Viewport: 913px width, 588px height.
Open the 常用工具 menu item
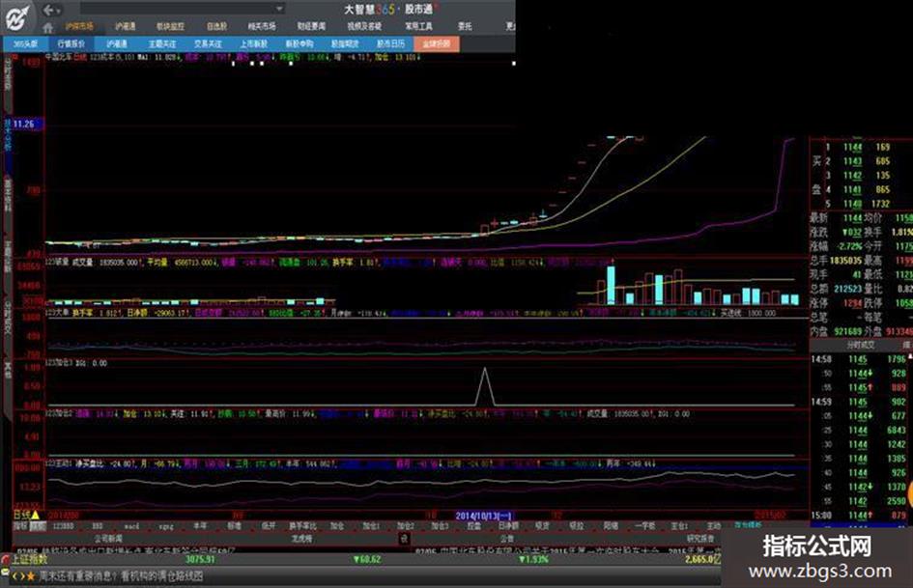tap(418, 26)
